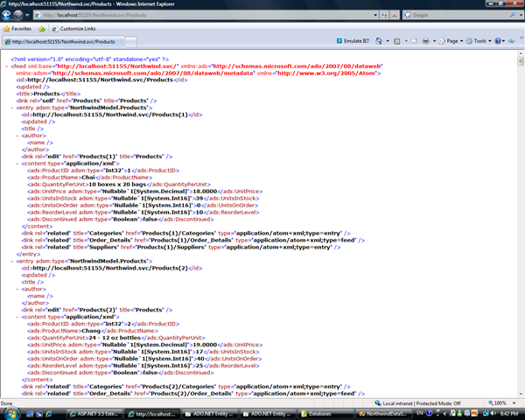Open a new blank tab
525x420 pixels.
130,42
